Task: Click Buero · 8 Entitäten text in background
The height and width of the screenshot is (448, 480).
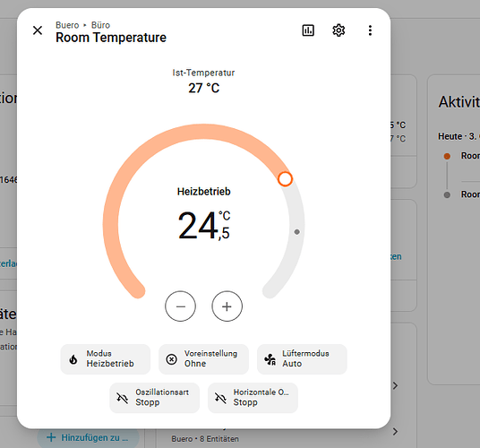Action: click(205, 439)
